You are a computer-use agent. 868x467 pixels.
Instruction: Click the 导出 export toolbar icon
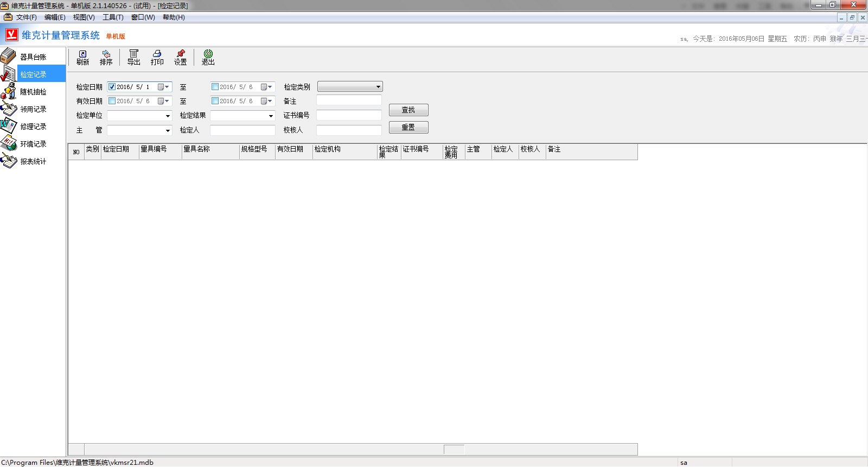click(133, 57)
